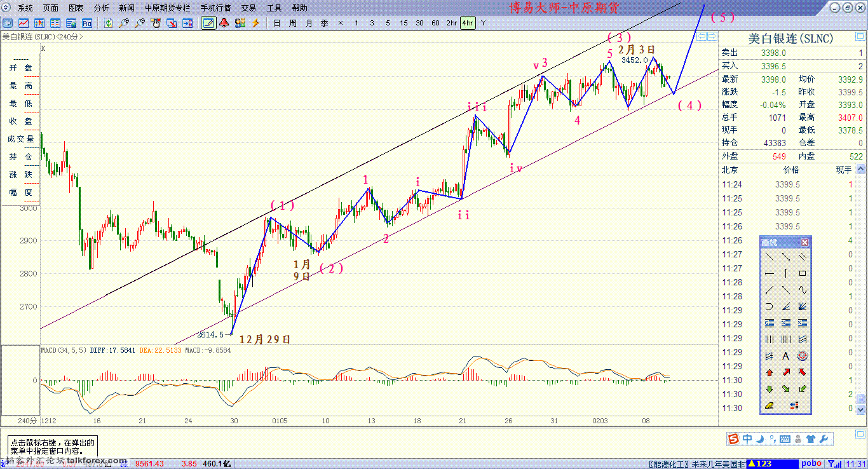Place a green down arrow marker
This screenshot has height=469, width=868.
tap(770, 389)
